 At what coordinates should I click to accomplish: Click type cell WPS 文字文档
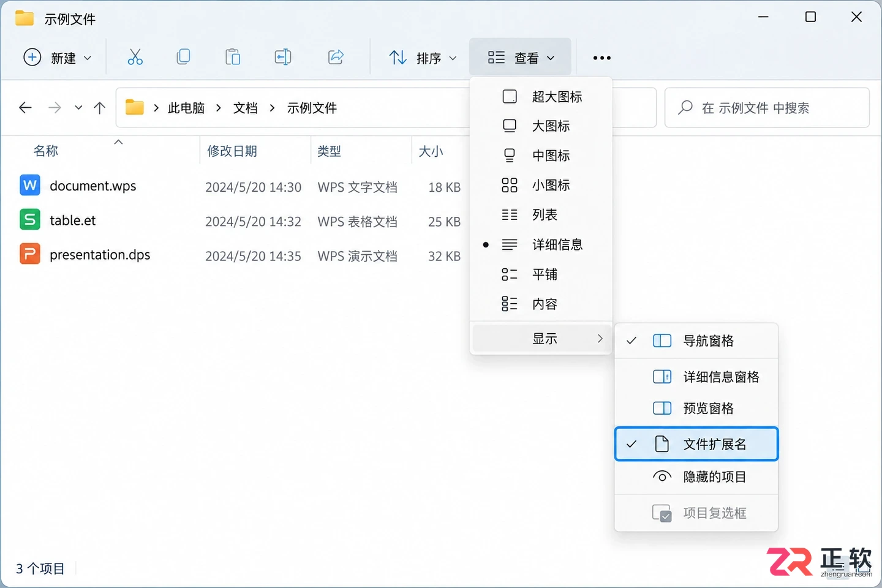click(x=357, y=187)
